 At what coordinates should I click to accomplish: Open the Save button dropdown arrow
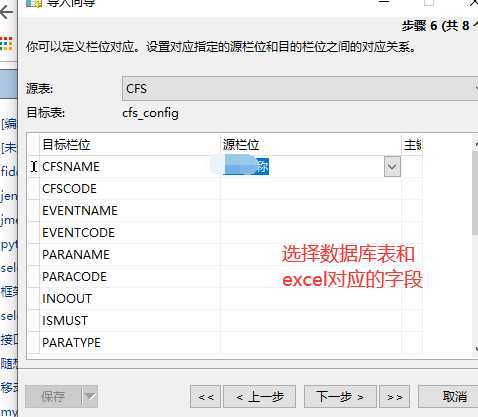tap(90, 397)
